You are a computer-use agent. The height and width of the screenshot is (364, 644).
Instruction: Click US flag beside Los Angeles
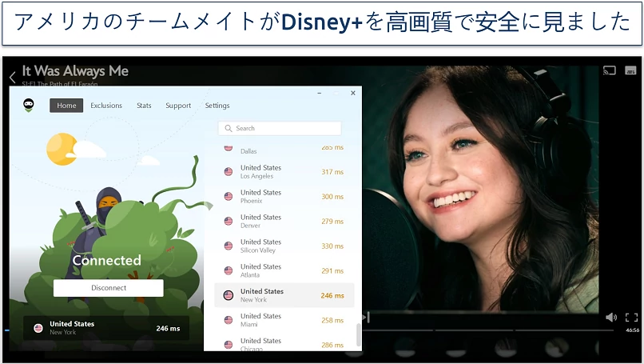pos(229,172)
